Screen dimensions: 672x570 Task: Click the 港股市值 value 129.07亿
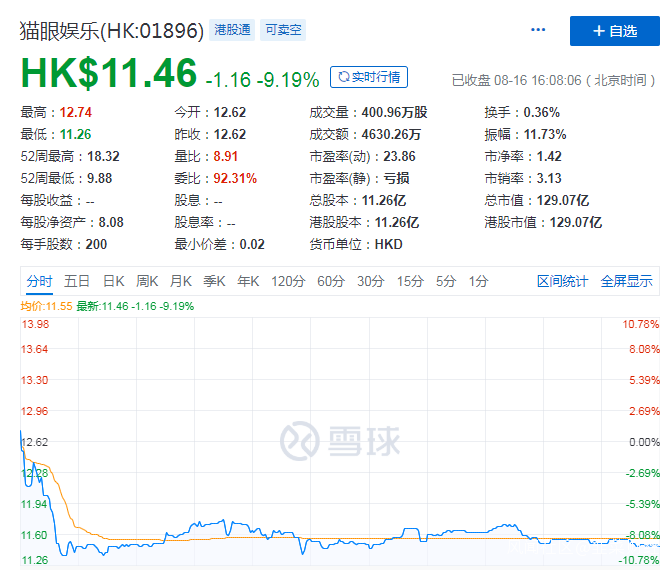pos(576,222)
